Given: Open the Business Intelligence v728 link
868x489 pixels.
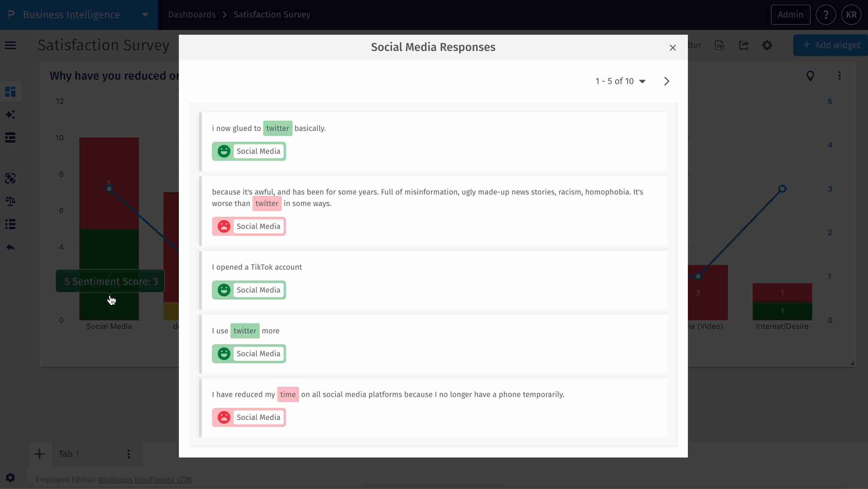Looking at the screenshot, I should tap(145, 479).
